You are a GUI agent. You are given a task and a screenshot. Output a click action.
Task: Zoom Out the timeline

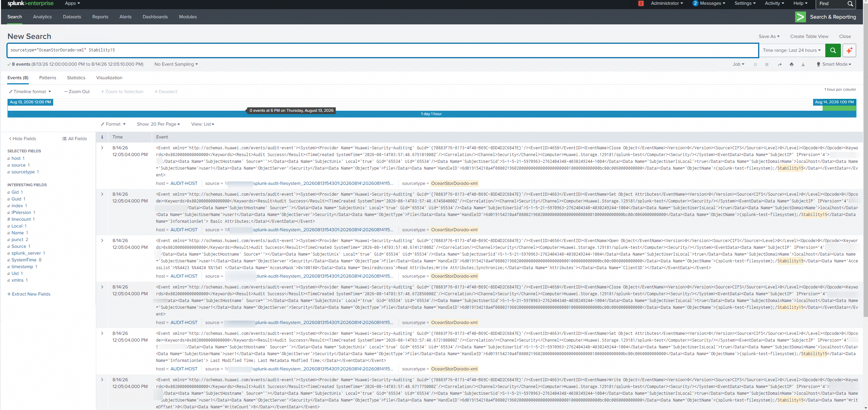tap(77, 92)
